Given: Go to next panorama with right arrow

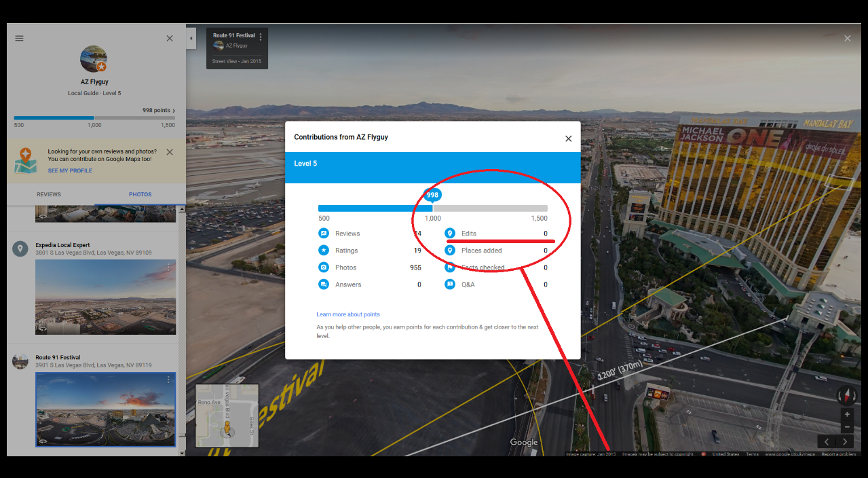Looking at the screenshot, I should point(845,441).
